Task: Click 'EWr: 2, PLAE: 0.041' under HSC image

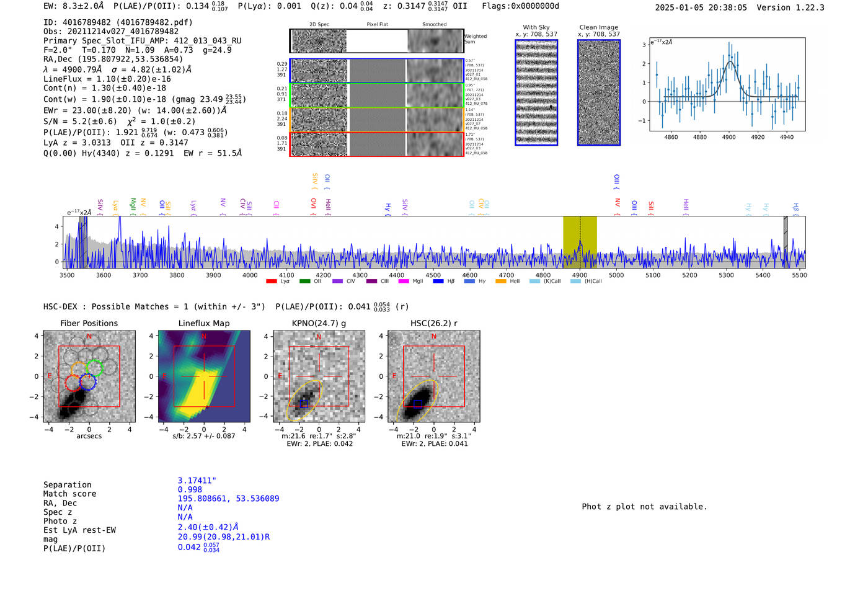Action: 435,443
